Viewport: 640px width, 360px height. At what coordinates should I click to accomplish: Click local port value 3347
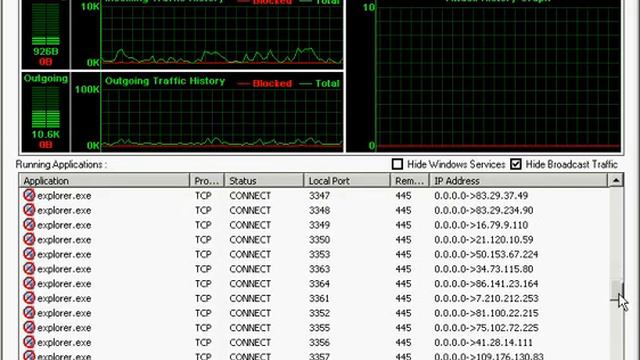(x=319, y=196)
